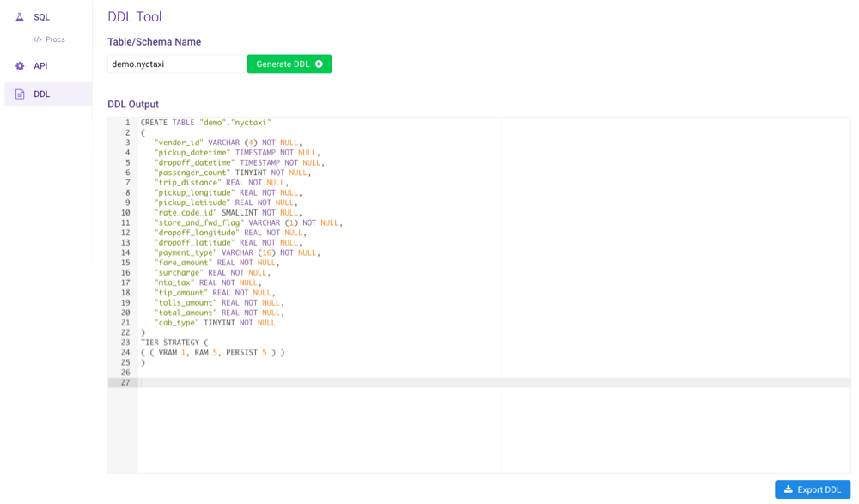This screenshot has width=859, height=504.
Task: Select the flask icon beside SQL
Action: 19,16
